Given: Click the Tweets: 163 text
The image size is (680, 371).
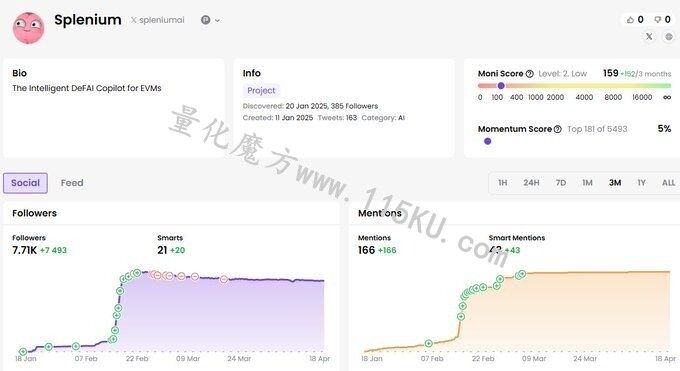Looking at the screenshot, I should point(337,118).
